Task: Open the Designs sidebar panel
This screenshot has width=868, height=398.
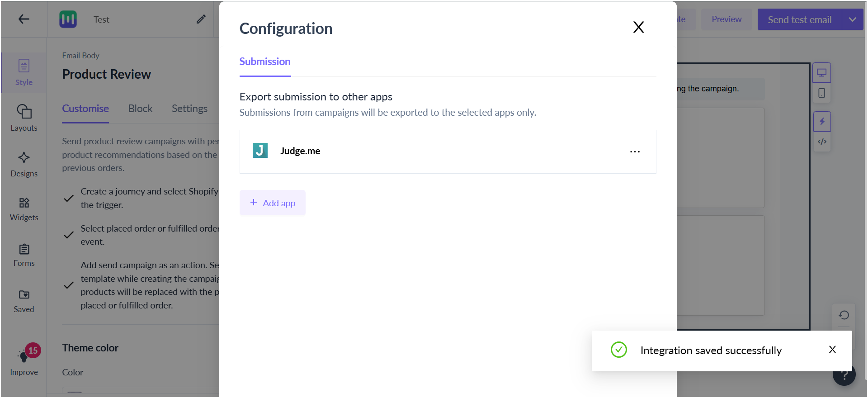Action: coord(24,164)
